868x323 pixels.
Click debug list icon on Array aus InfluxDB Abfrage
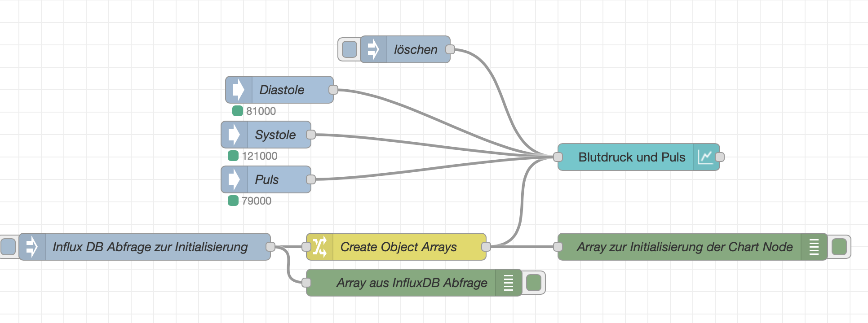pyautogui.click(x=508, y=283)
